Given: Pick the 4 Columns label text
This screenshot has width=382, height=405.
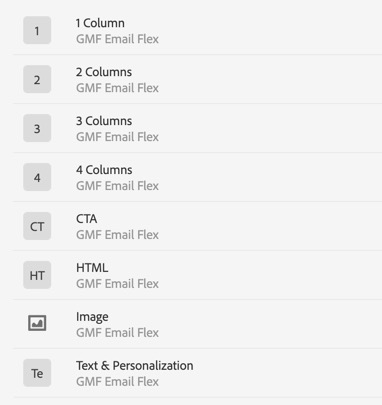Looking at the screenshot, I should click(104, 170).
